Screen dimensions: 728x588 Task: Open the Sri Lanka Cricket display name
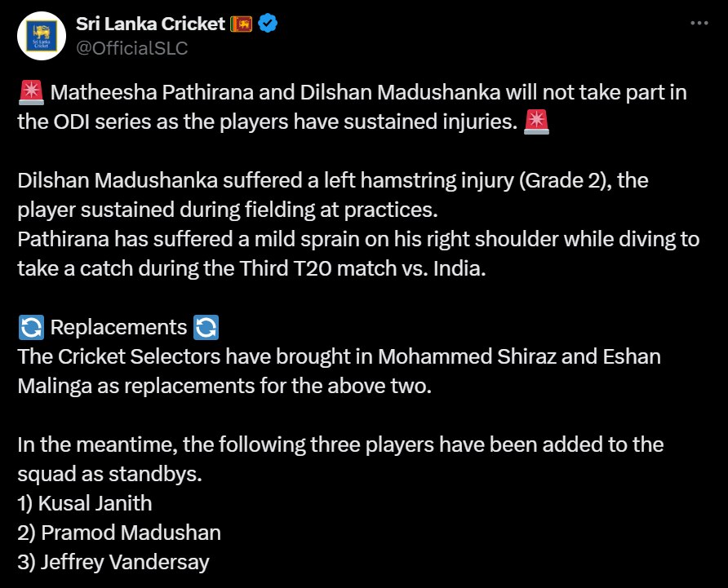point(150,24)
